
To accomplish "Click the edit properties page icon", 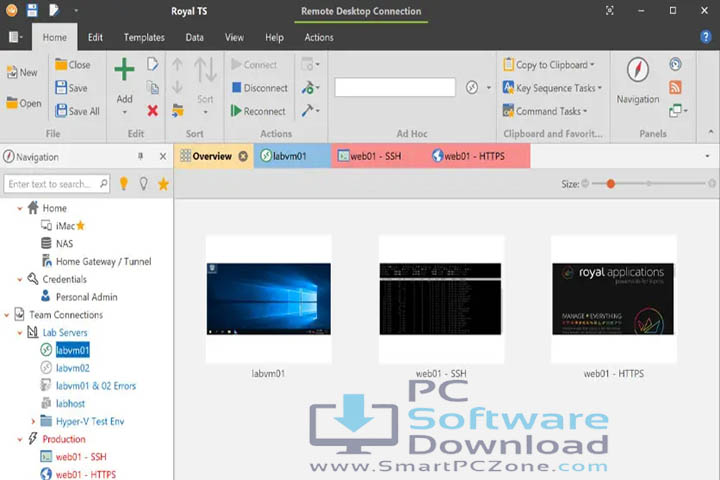I will [152, 64].
